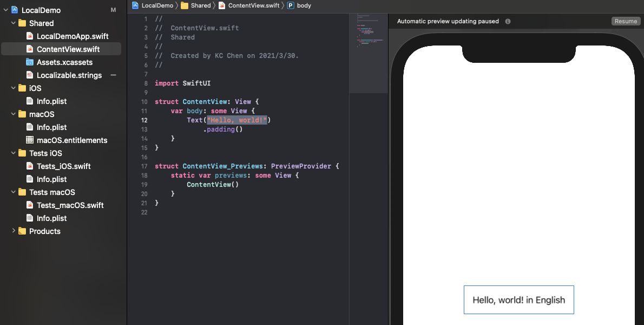Open Info.plist under Tests iOS

point(51,179)
